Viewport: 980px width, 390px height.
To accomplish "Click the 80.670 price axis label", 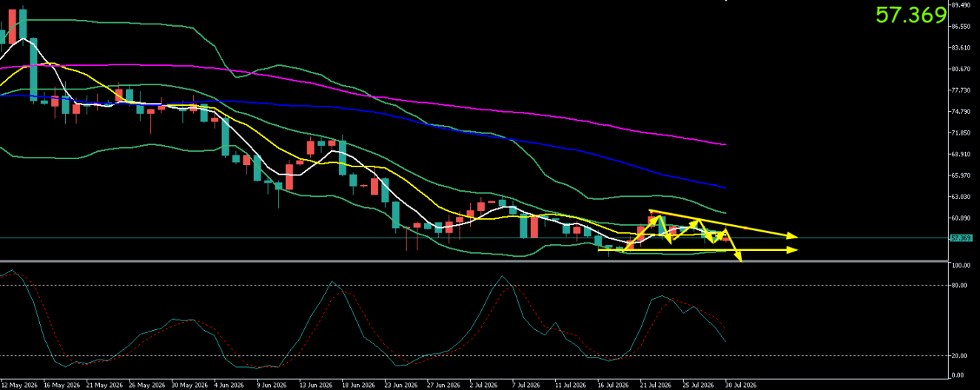I will [x=962, y=70].
